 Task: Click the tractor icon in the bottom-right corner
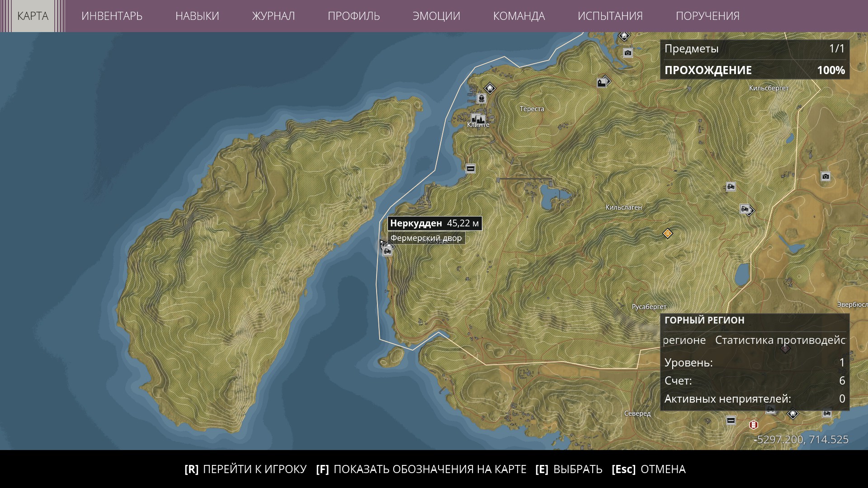point(827,413)
